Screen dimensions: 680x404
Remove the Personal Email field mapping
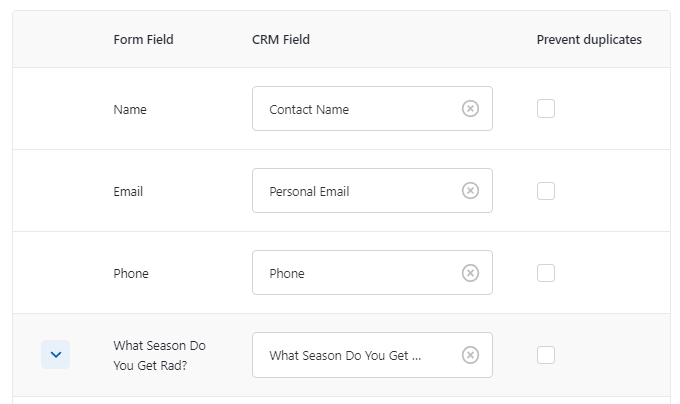pos(470,191)
